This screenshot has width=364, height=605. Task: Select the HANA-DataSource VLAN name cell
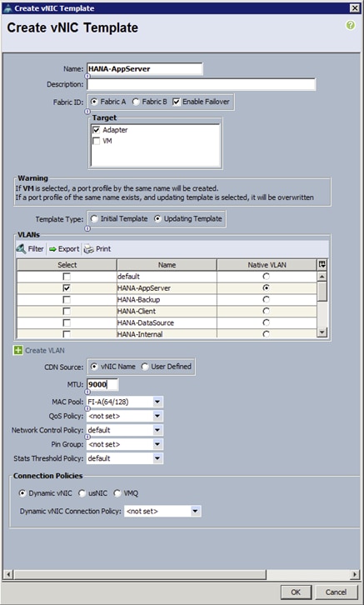[167, 322]
